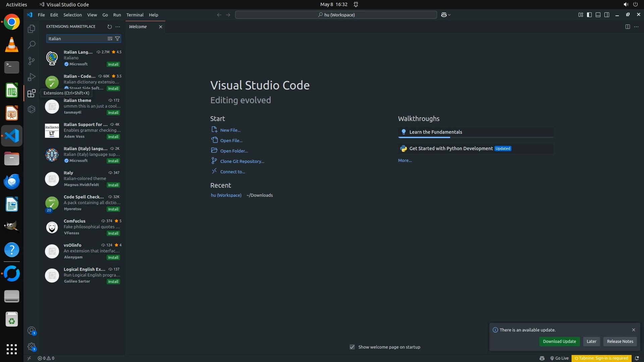Click the Italian extensions search field
Screen dimensions: 644x362
pyautogui.click(x=76, y=39)
